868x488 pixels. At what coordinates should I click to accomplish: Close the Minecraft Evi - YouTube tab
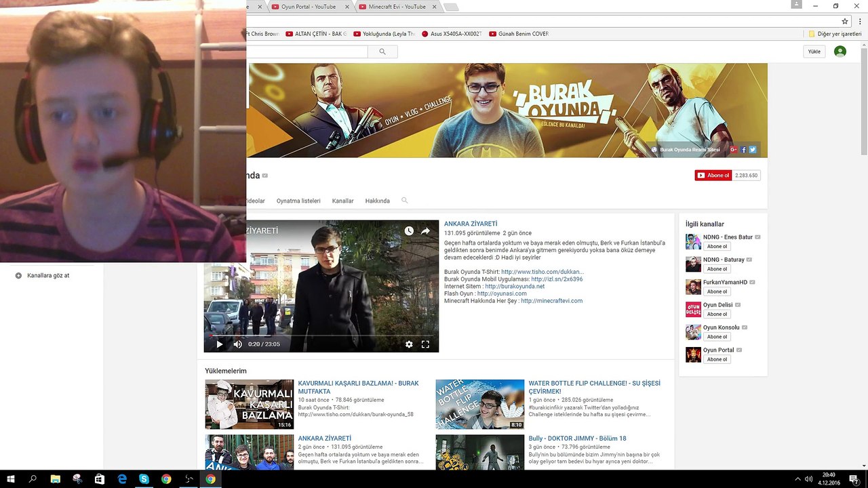(x=433, y=7)
